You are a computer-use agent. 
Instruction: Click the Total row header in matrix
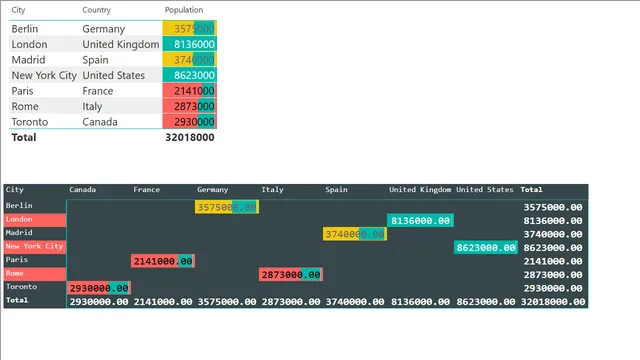[17, 300]
